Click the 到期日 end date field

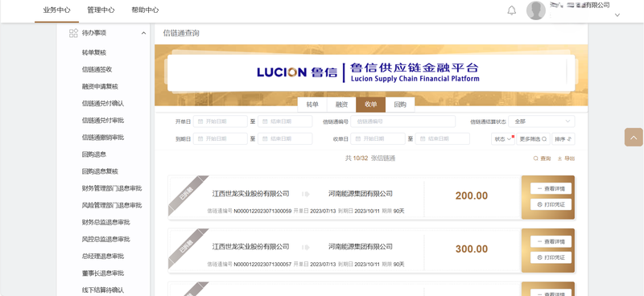285,139
